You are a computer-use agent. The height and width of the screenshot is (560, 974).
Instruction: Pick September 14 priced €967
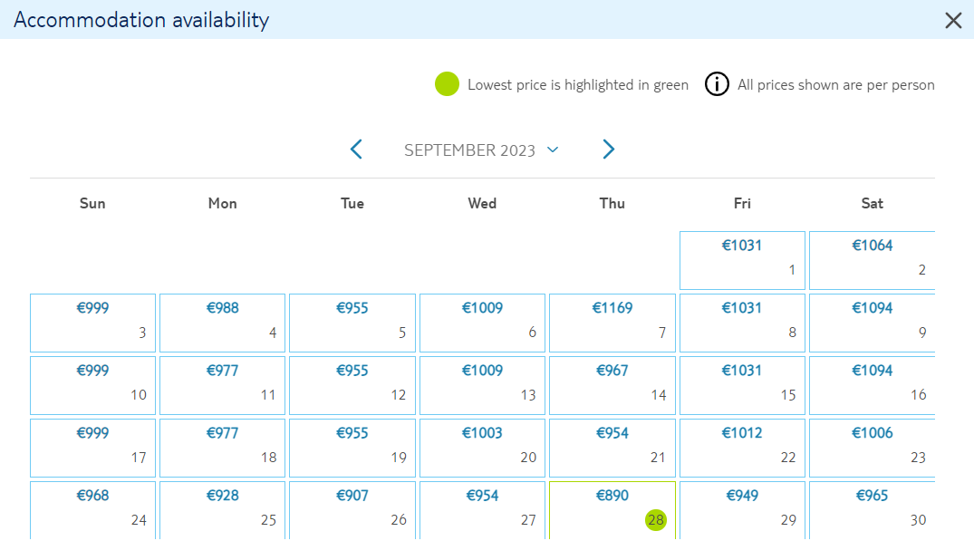coord(612,385)
